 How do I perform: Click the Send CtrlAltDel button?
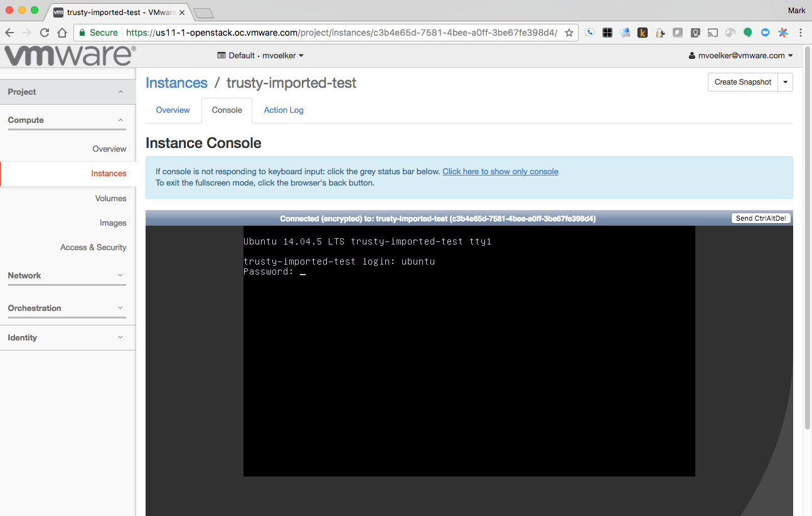point(761,218)
